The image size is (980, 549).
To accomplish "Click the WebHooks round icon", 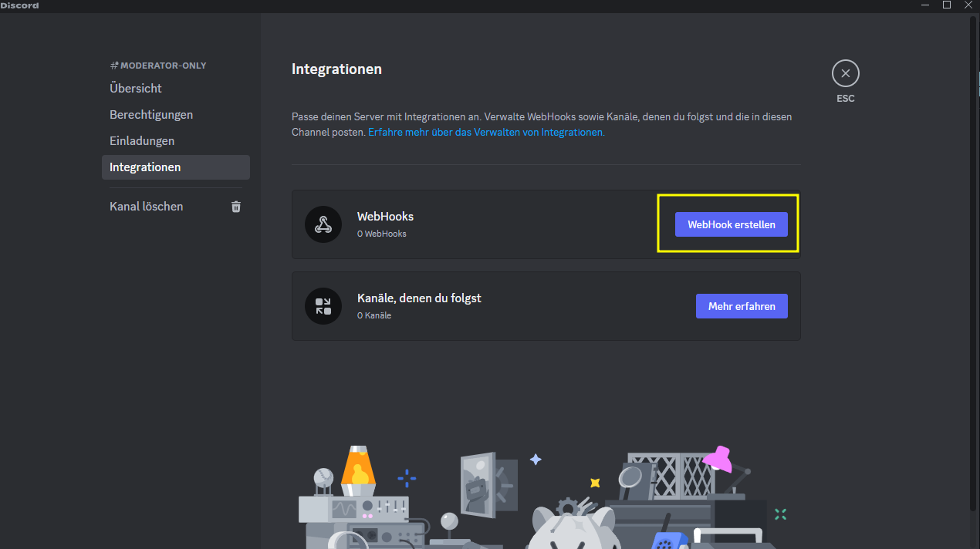I will click(323, 224).
